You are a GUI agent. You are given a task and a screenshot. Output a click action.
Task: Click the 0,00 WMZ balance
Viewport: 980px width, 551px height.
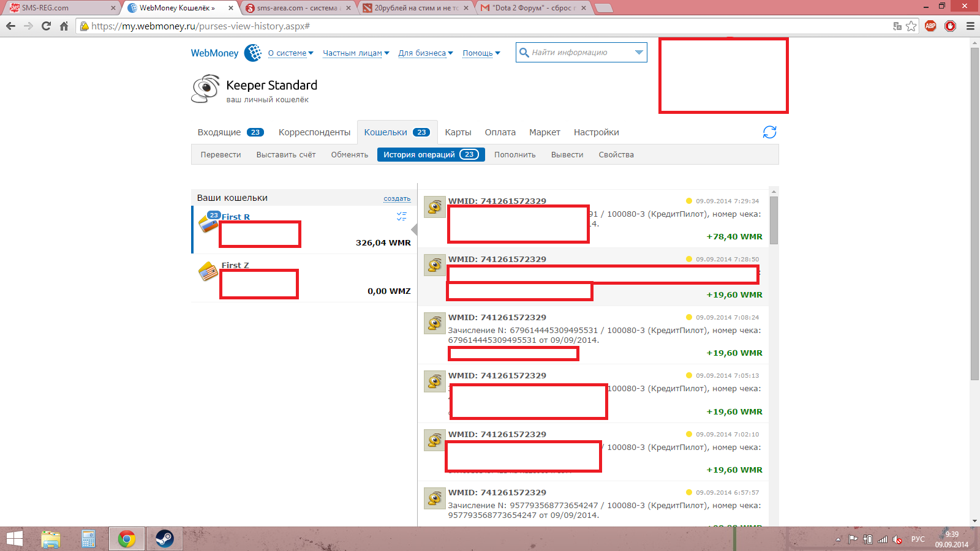tap(389, 291)
